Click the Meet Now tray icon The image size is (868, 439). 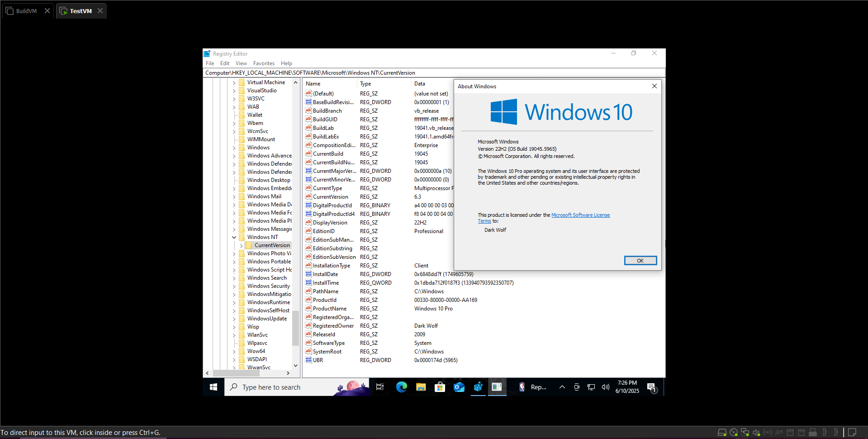tap(577, 387)
